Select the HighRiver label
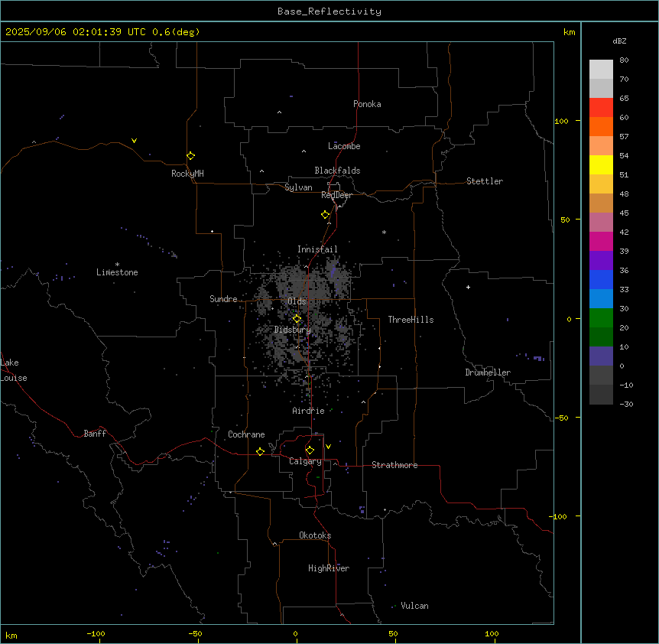 pos(329,568)
